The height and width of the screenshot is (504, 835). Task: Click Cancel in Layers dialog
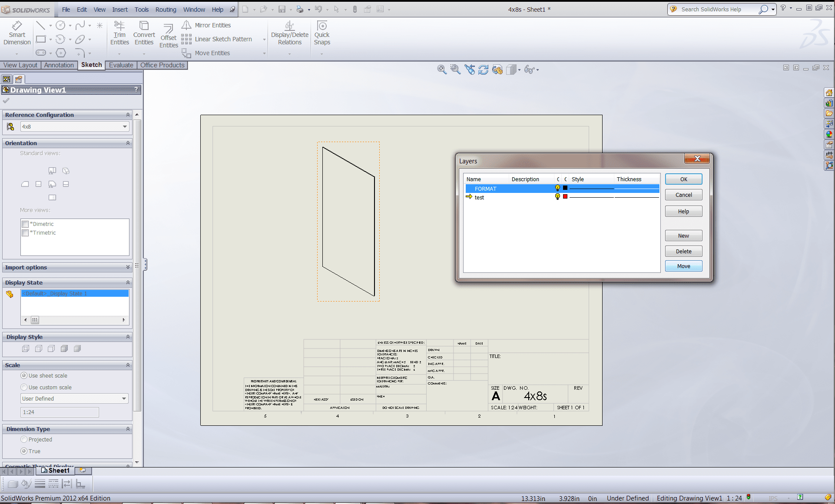pos(683,195)
